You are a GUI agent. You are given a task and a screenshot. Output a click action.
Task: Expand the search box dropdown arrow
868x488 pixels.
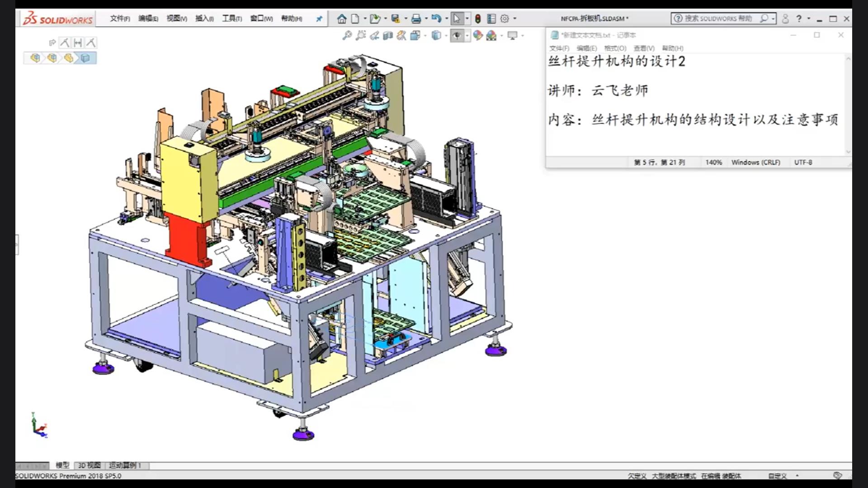[x=774, y=19]
